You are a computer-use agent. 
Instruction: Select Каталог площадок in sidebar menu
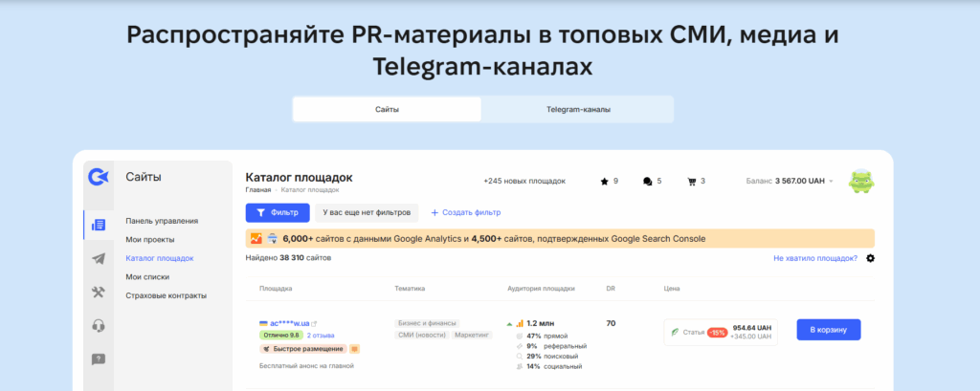[x=160, y=258]
